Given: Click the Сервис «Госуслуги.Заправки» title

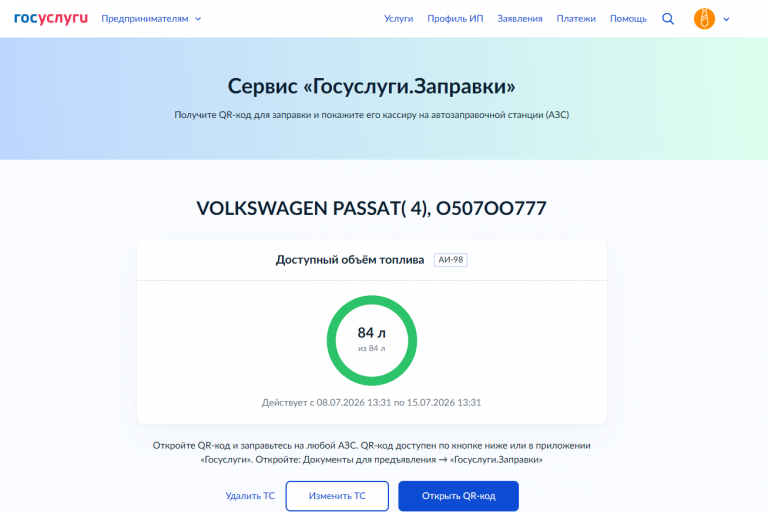Looking at the screenshot, I should [x=372, y=86].
